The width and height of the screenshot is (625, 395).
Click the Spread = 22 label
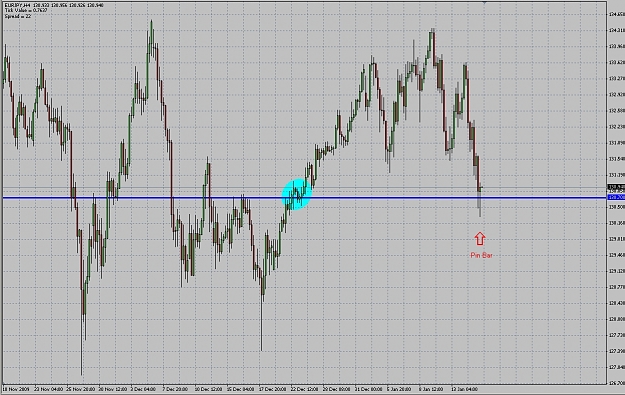18,16
